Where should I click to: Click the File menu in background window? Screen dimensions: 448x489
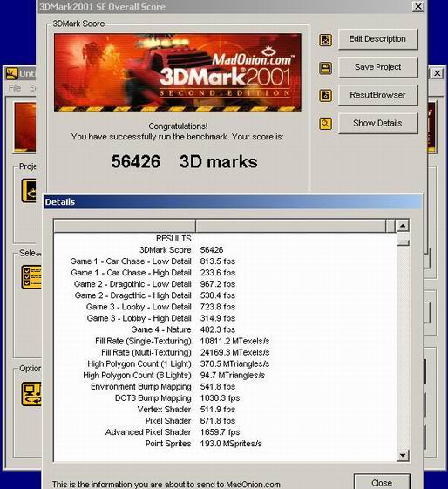coord(15,88)
